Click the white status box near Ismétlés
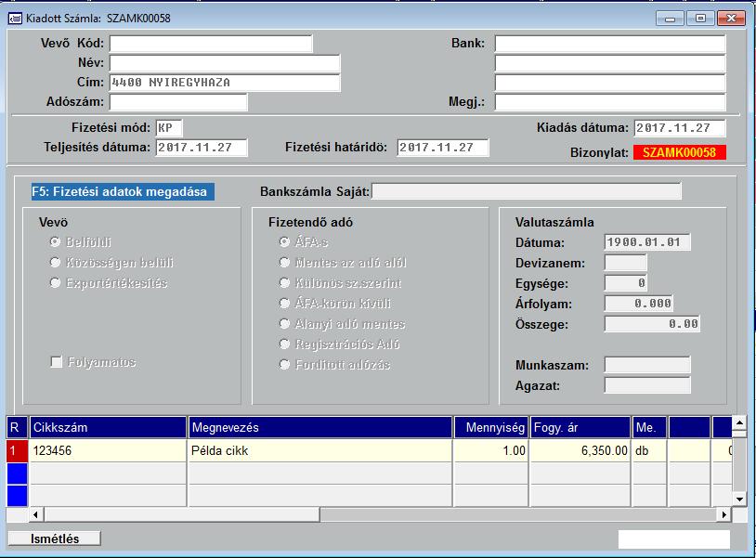756x558 pixels. coord(674,539)
